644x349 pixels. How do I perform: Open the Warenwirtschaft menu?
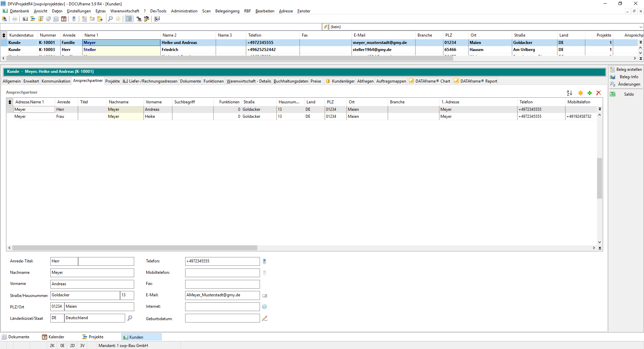[x=125, y=11]
